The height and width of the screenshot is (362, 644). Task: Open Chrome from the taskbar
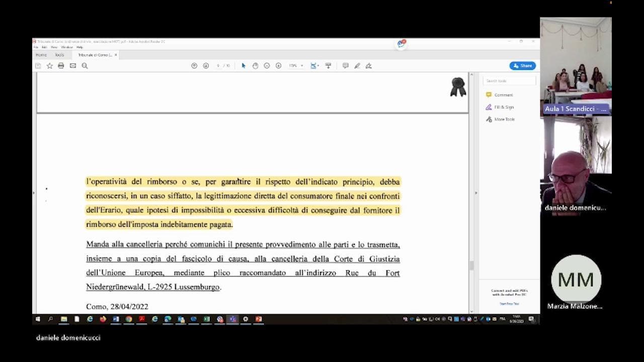pyautogui.click(x=129, y=319)
